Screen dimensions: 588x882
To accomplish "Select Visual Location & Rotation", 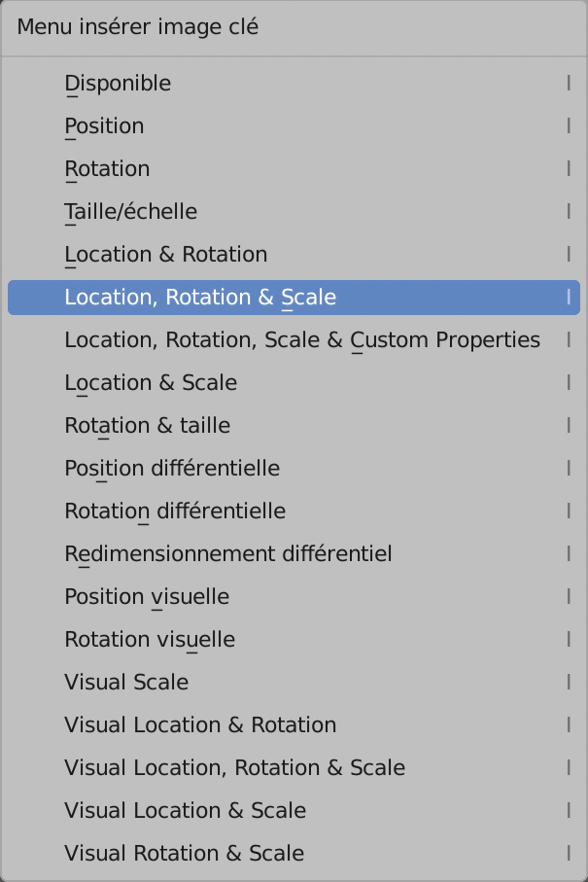I will tap(200, 725).
